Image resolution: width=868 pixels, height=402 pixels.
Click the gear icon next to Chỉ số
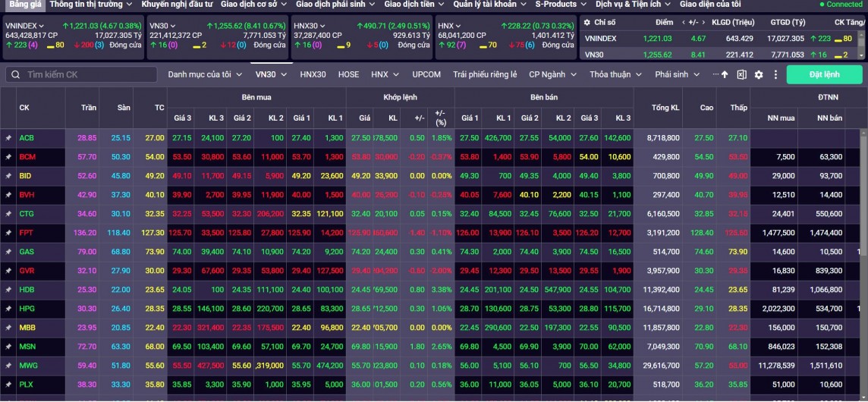coord(587,23)
